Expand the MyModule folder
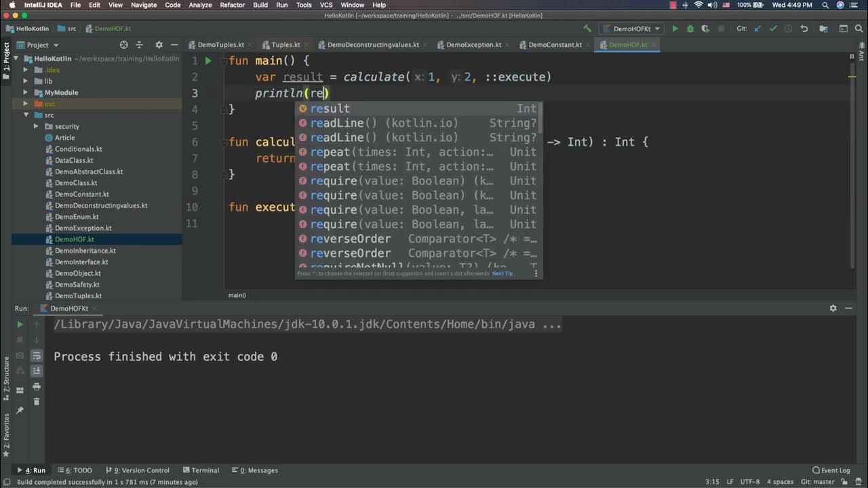 click(26, 92)
